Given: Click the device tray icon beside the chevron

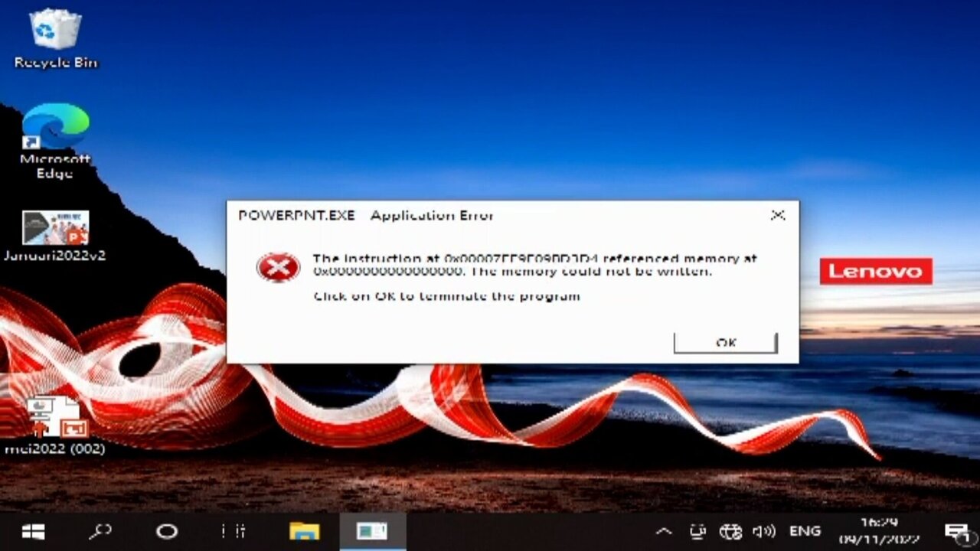Looking at the screenshot, I should (x=697, y=531).
